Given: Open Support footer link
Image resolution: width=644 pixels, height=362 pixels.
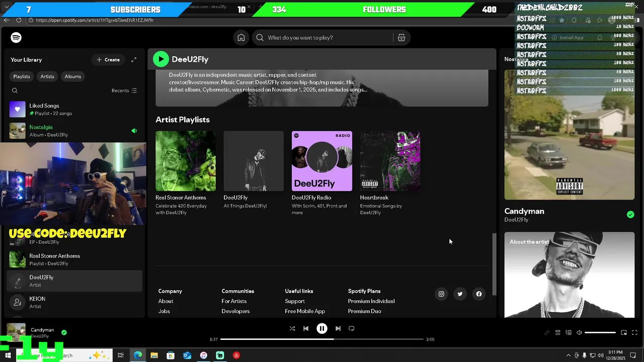Looking at the screenshot, I should pos(295,301).
